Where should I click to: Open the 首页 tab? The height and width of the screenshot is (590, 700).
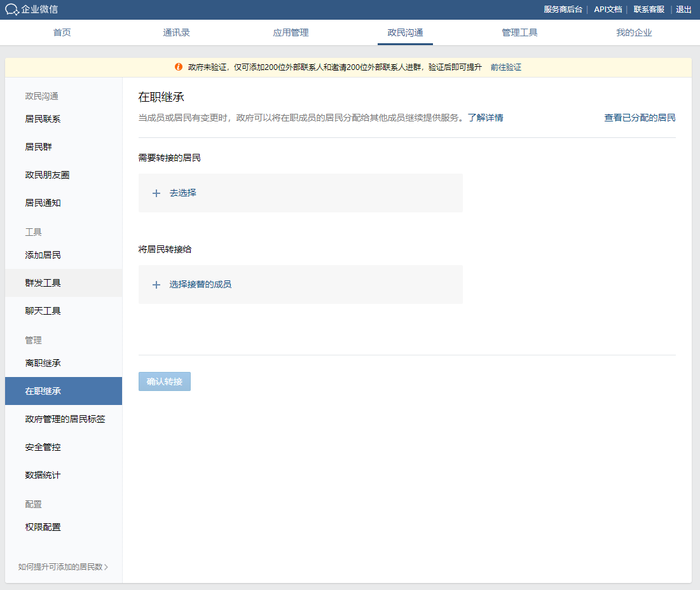pos(62,32)
